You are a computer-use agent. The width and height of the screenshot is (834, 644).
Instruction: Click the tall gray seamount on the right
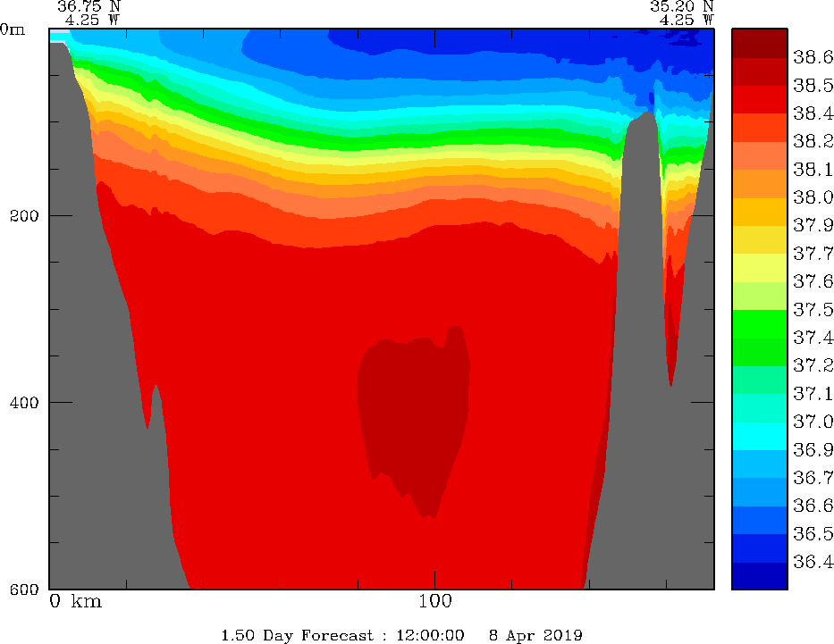pos(630,357)
